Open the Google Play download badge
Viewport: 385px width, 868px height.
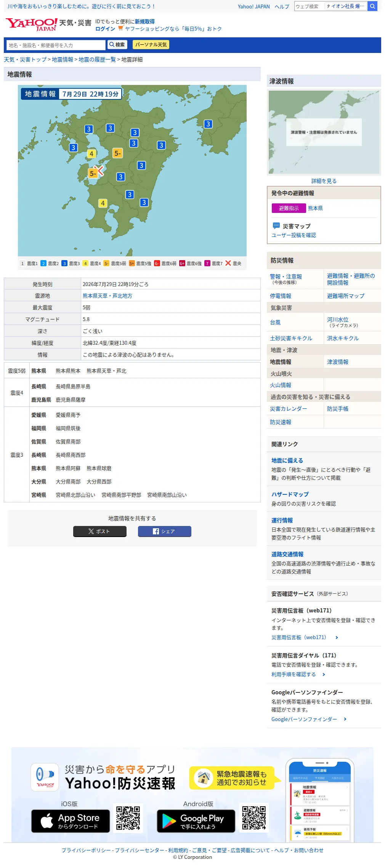(196, 821)
